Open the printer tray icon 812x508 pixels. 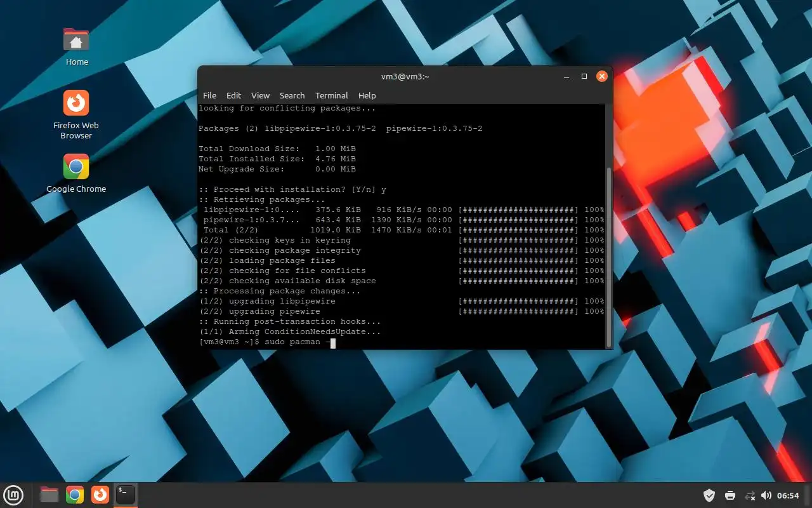pyautogui.click(x=730, y=495)
